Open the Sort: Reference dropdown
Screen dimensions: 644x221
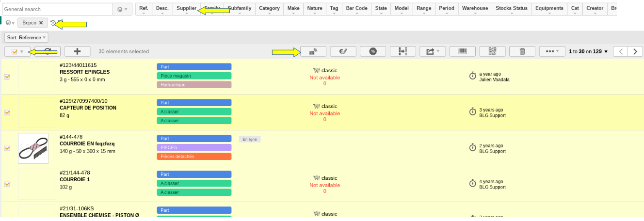pyautogui.click(x=26, y=37)
